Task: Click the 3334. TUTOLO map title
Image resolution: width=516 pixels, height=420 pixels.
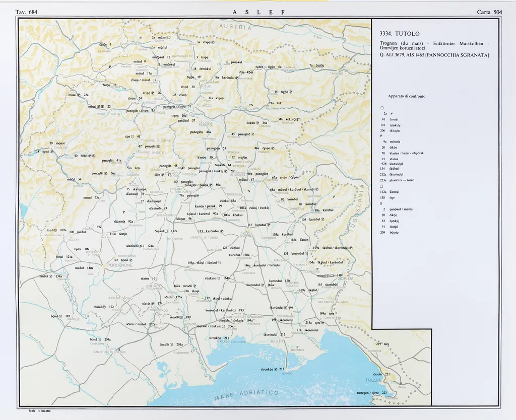Action: pos(399,34)
